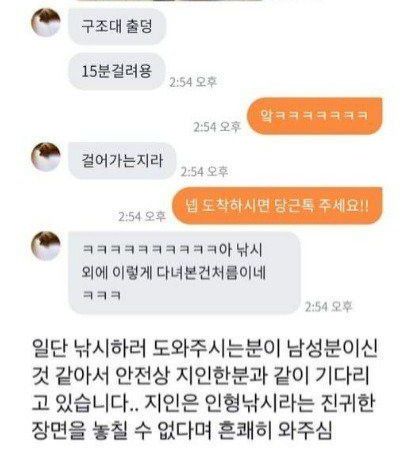The width and height of the screenshot is (412, 463).
Task: Select the '구조대 출덩' chat bubble
Action: [117, 27]
